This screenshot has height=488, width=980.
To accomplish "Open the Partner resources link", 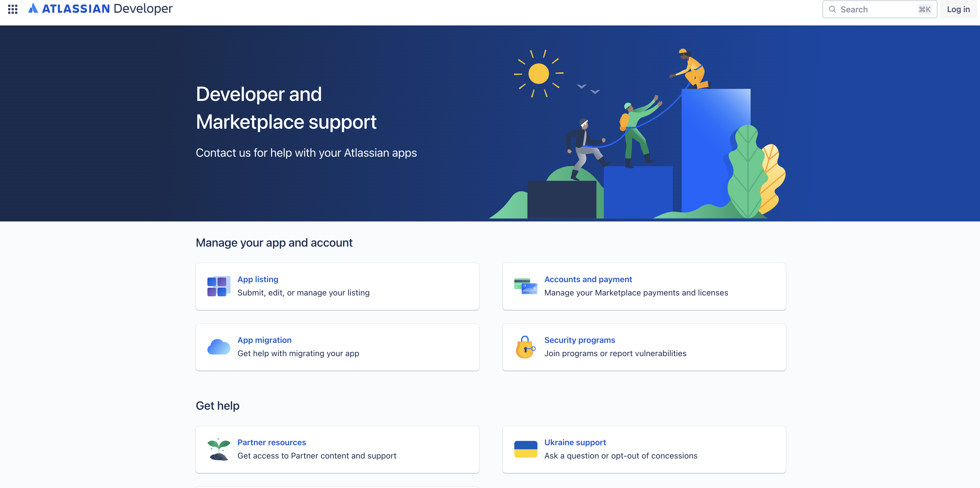I will pos(272,442).
